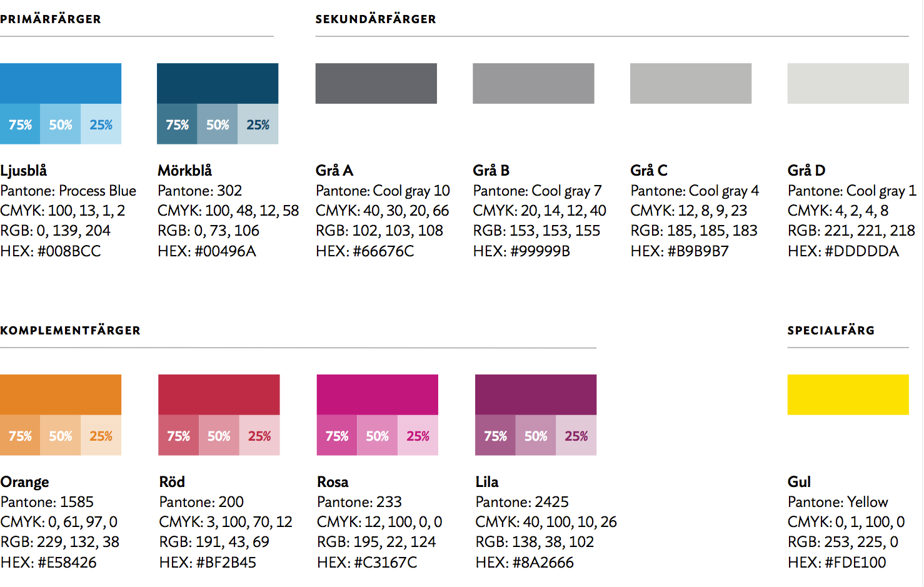Click the Grå A swatch
924x587 pixels.
pyautogui.click(x=376, y=83)
